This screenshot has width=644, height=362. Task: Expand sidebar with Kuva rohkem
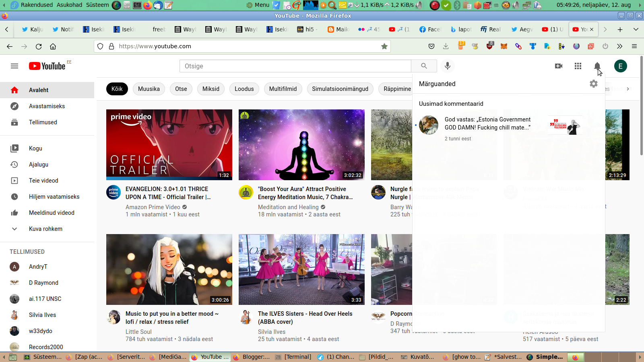coord(45,229)
